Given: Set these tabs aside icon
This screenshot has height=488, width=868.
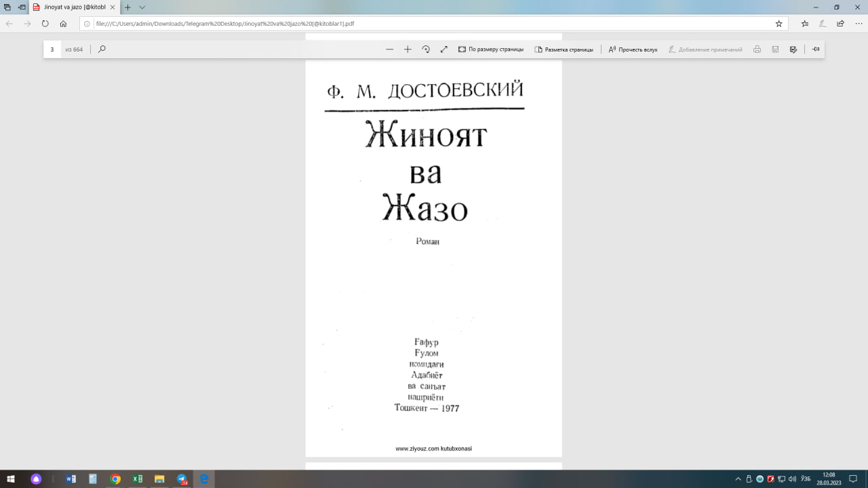Looking at the screenshot, I should tap(22, 7).
